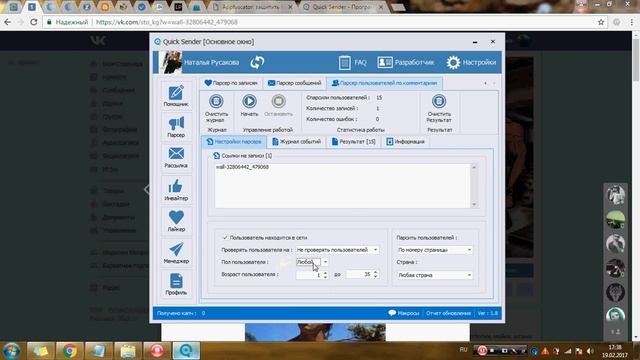Open the Windows Start button

pyautogui.click(x=11, y=351)
